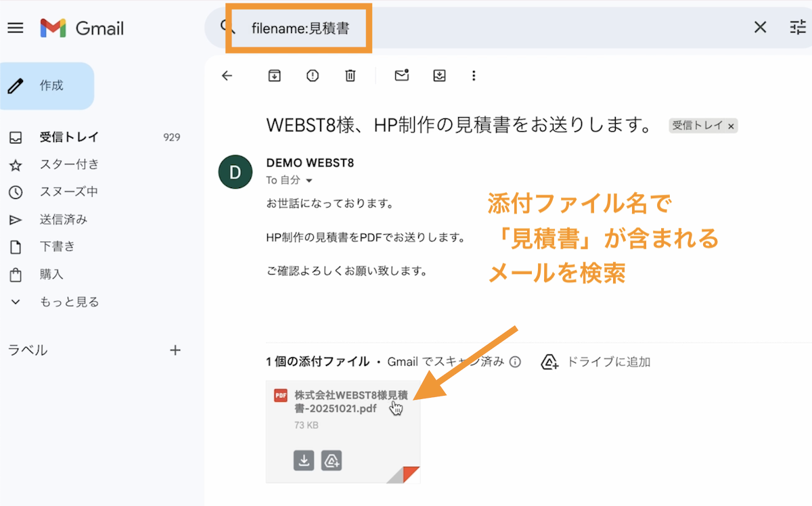Expand the もっと見る sidebar section
Viewport: 812px width, 506px height.
point(69,302)
